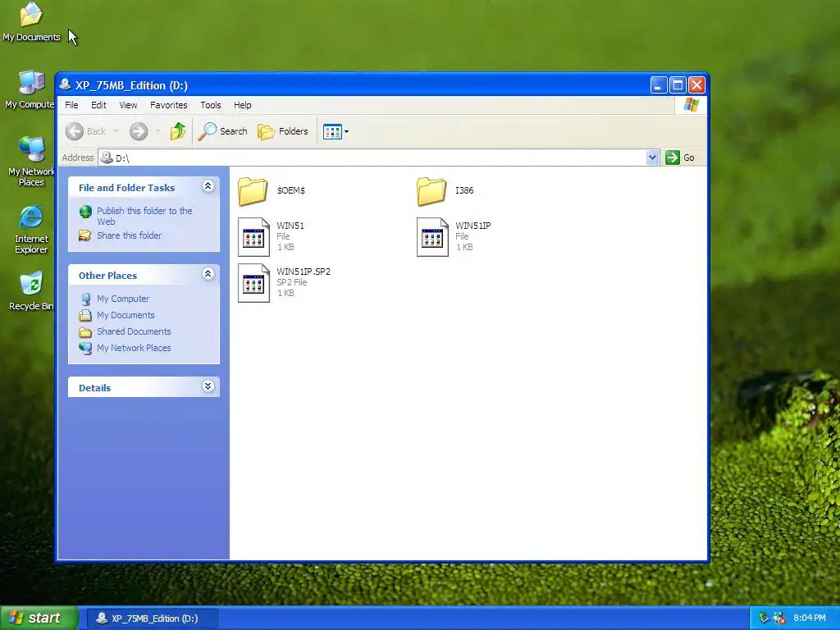
Task: Select the My Computer desktop icon
Action: click(30, 89)
